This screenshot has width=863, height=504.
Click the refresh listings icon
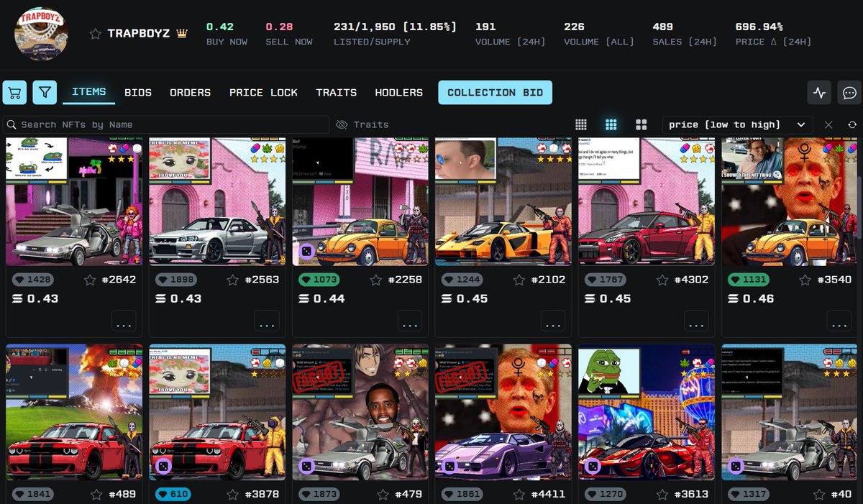[852, 124]
